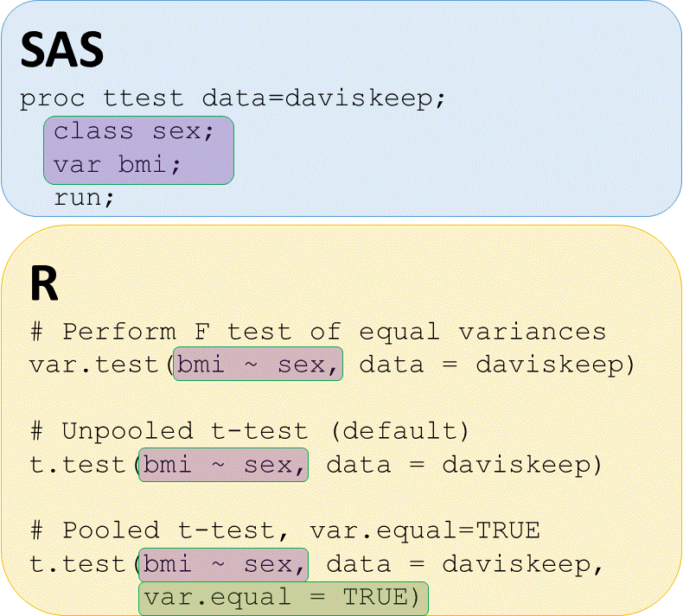Select the highlighted 'var bmi;' statement

109,164
